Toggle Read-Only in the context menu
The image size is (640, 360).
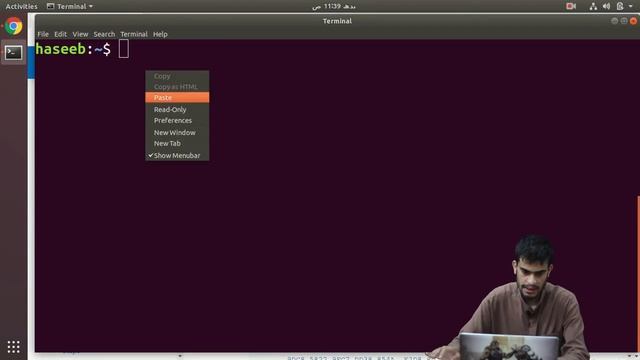[x=177, y=109]
